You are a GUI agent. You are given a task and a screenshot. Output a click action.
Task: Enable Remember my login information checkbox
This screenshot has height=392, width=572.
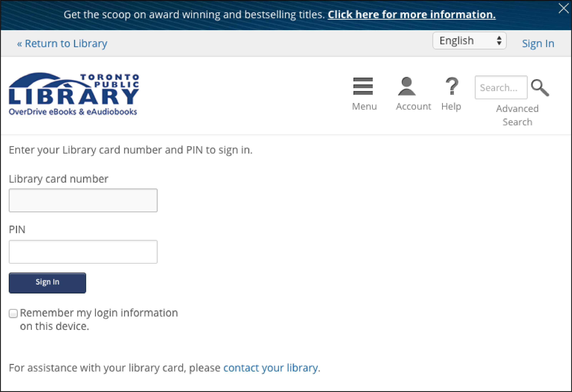point(13,313)
